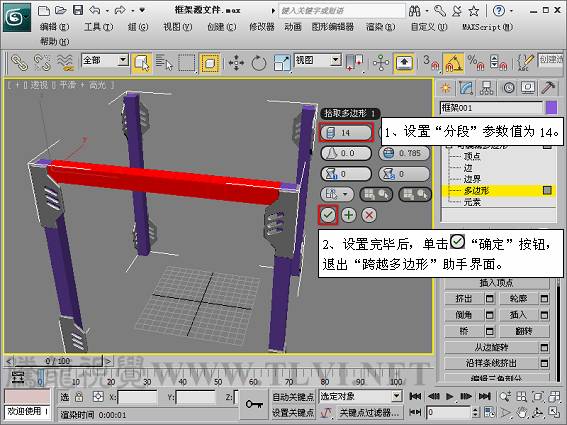Select the link objects chain tool
This screenshot has width=567, height=425.
pos(19,63)
